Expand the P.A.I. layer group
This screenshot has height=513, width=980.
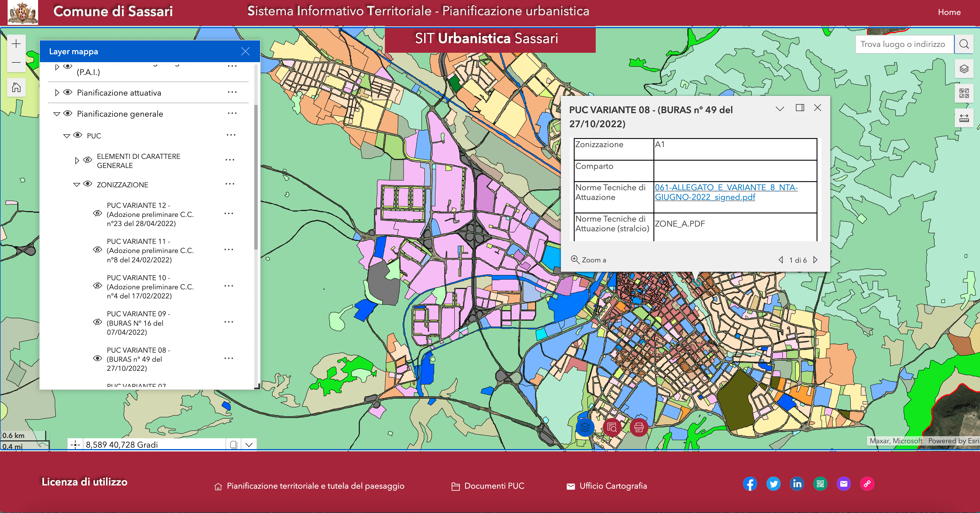point(57,67)
